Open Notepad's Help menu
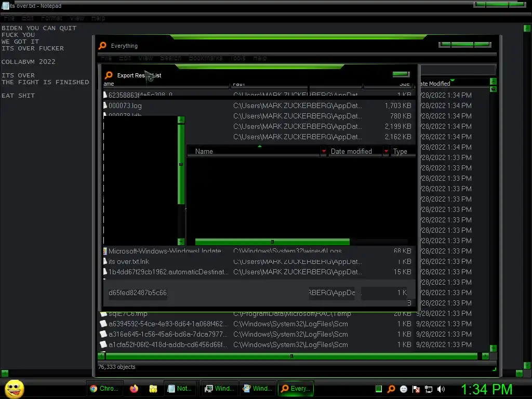 (x=98, y=18)
